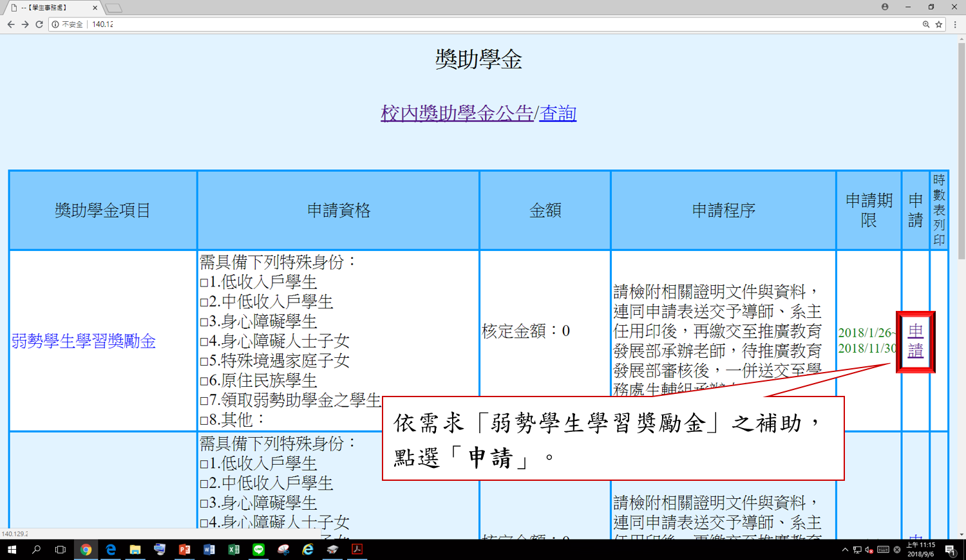
Task: Click the start date 2018/1/26~
Action: (x=867, y=333)
